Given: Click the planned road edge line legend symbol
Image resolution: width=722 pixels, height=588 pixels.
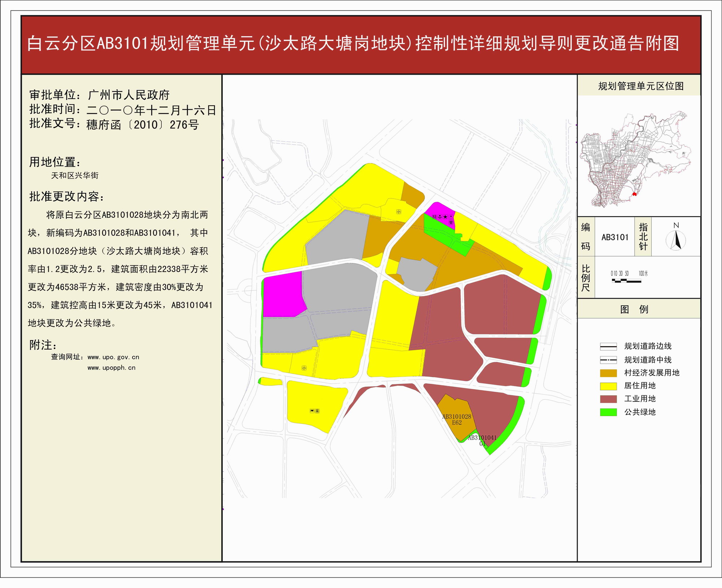Looking at the screenshot, I should pos(608,347).
